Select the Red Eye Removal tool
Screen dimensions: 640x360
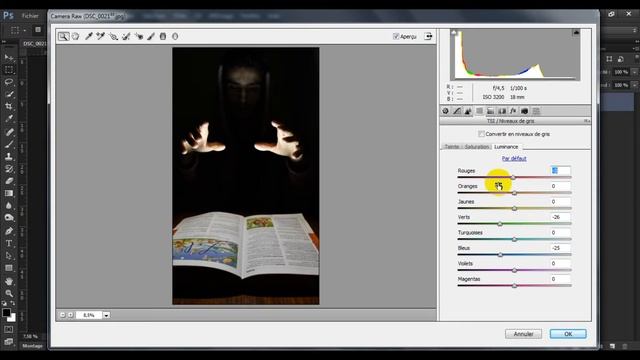click(139, 36)
